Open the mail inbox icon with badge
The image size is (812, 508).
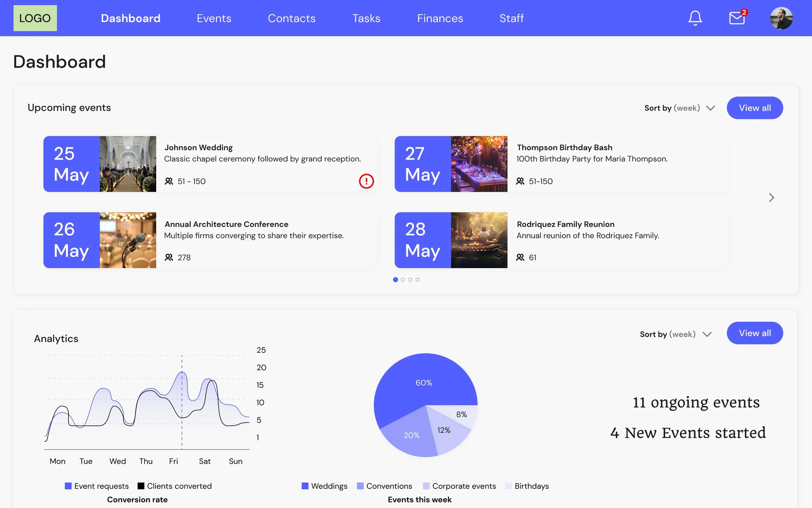tap(738, 17)
